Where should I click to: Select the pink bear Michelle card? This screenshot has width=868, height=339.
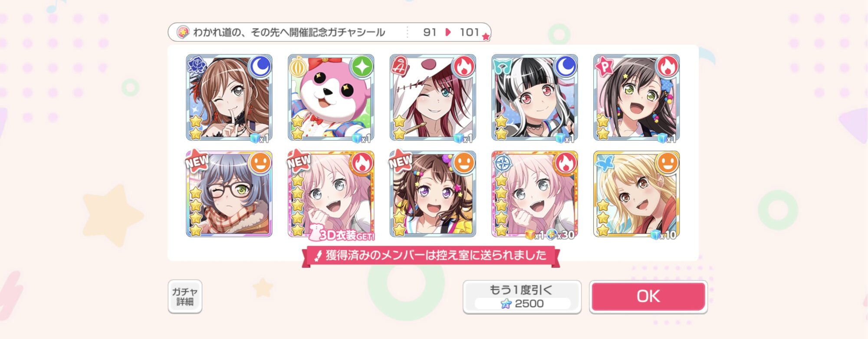[331, 98]
